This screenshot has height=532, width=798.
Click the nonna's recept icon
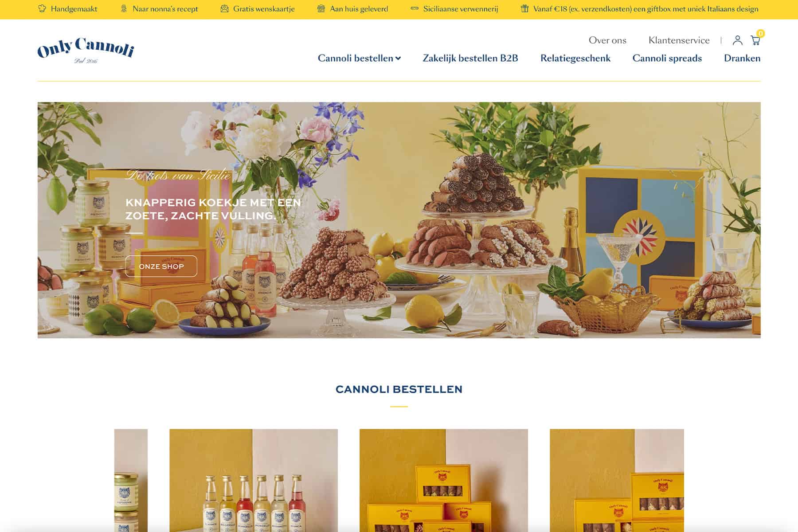(x=124, y=8)
